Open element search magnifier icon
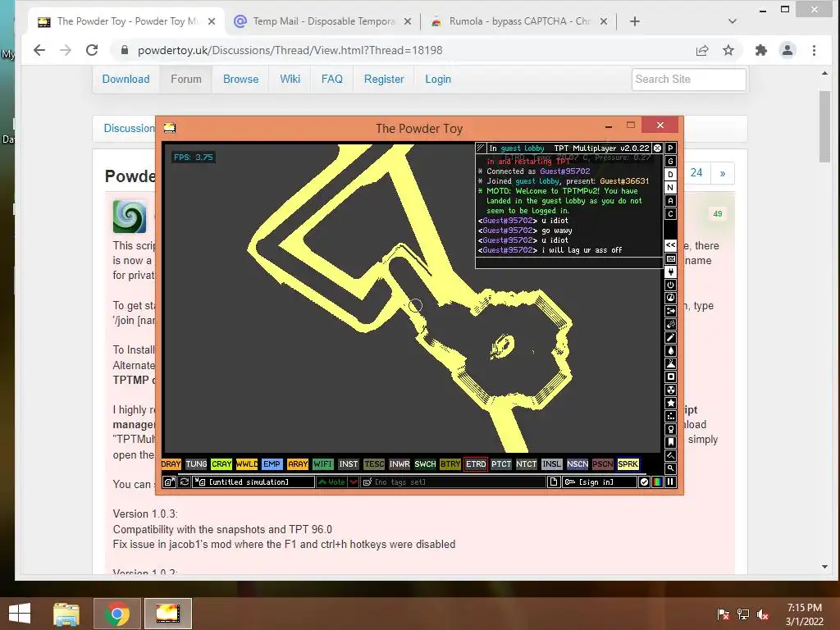The width and height of the screenshot is (840, 630). tap(670, 468)
